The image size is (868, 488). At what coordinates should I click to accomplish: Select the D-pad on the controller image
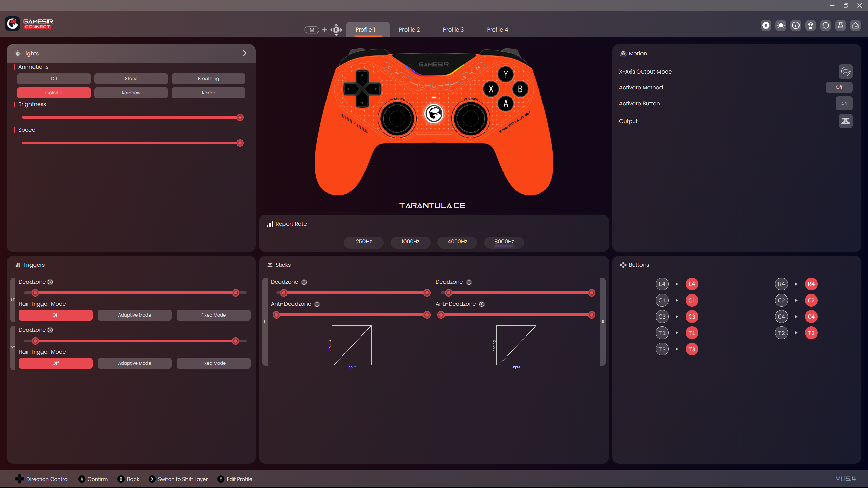362,89
